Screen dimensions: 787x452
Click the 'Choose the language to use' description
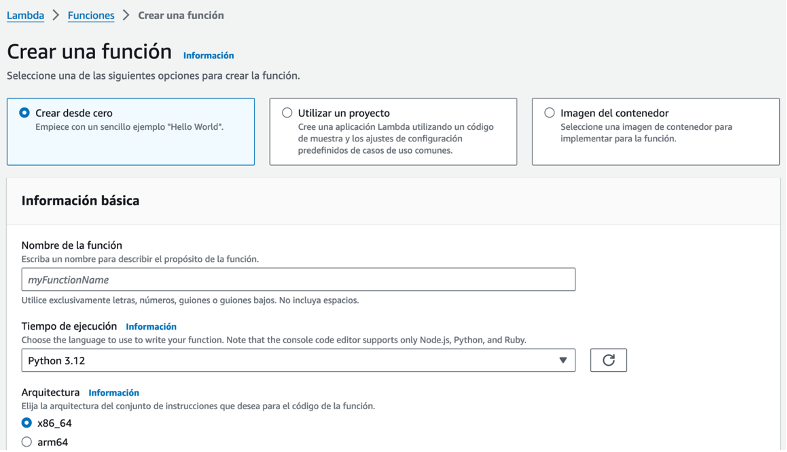274,340
